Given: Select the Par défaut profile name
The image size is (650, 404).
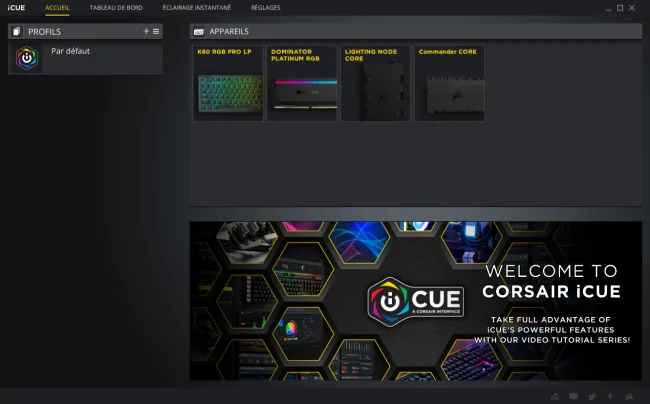Looking at the screenshot, I should [x=70, y=51].
